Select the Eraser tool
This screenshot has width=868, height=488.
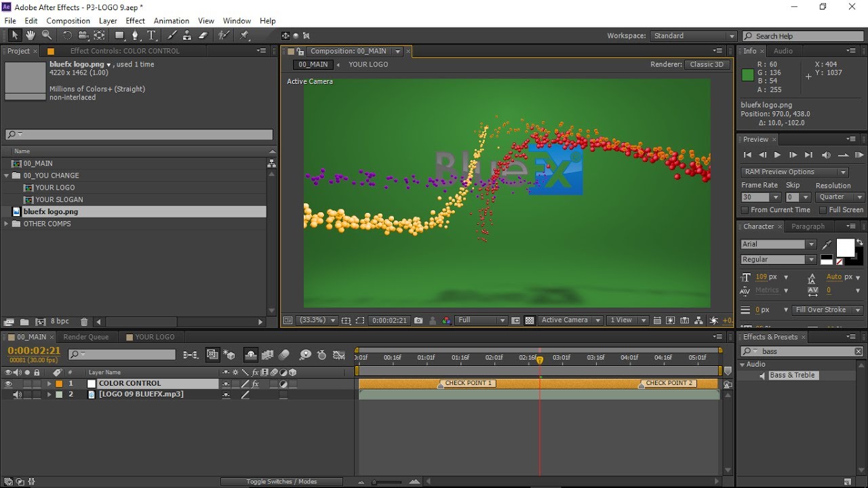(x=203, y=35)
